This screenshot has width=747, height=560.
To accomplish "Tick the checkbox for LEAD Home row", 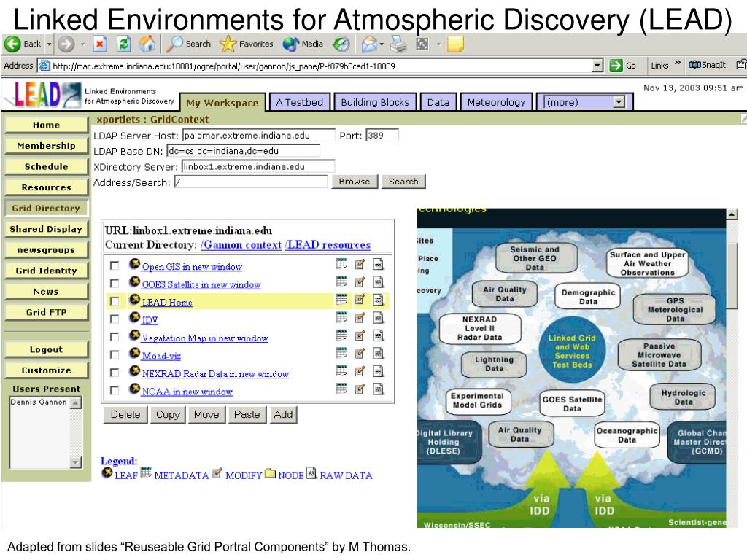I will pyautogui.click(x=115, y=301).
